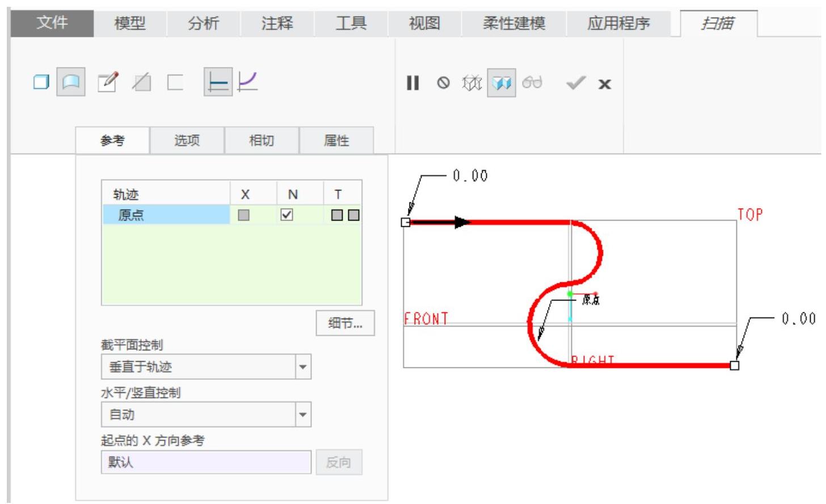Select the 扫描 ribbon tab

[718, 23]
